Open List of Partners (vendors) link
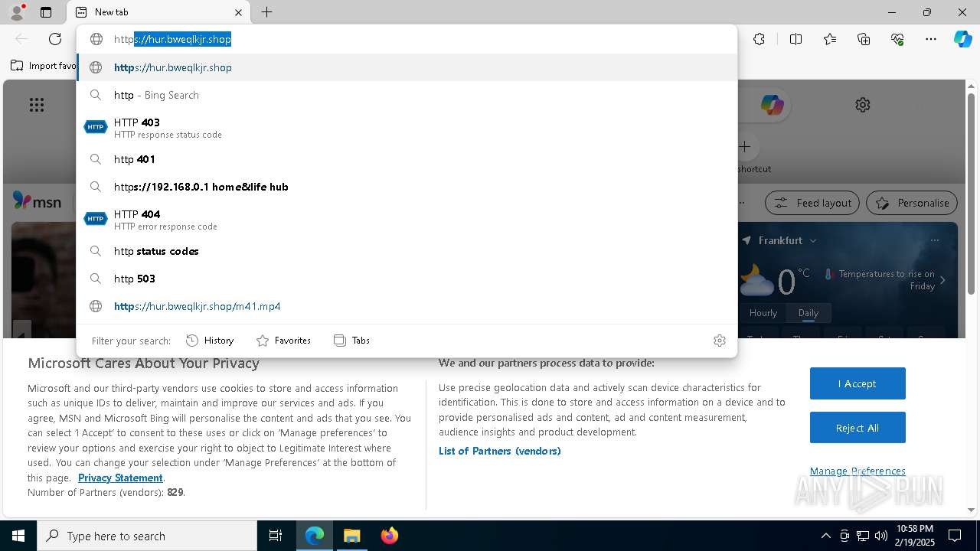Viewport: 980px width, 551px height. tap(499, 451)
